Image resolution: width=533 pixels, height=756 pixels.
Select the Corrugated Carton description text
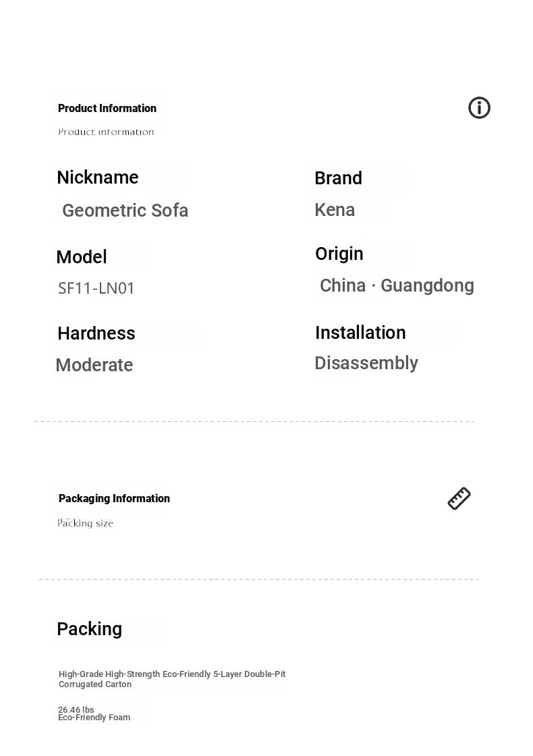(x=172, y=679)
